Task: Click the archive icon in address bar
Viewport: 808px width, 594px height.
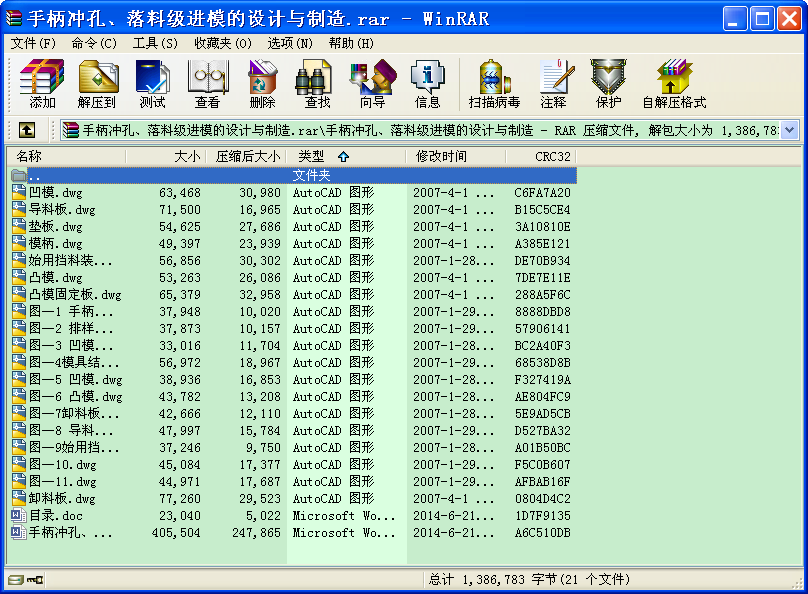Action: (71, 130)
